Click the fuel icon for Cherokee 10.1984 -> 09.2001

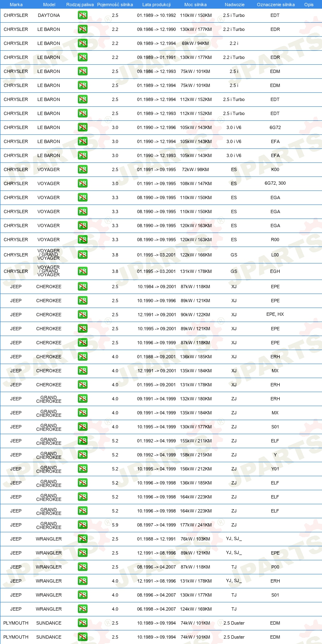82,287
